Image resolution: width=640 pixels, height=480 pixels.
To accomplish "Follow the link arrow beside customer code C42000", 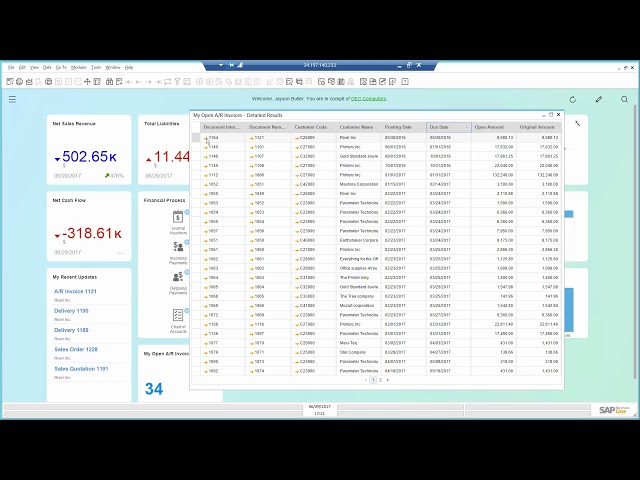I will (x=297, y=184).
